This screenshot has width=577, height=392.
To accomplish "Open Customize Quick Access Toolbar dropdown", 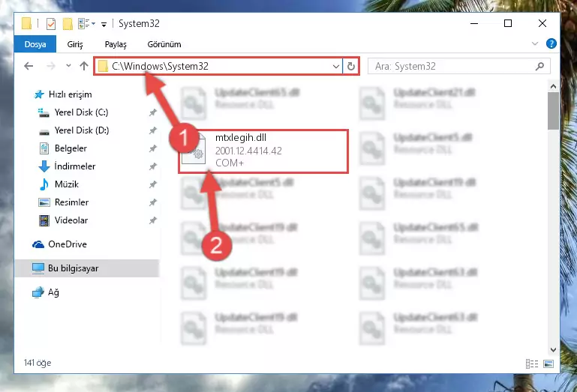I will [x=104, y=24].
